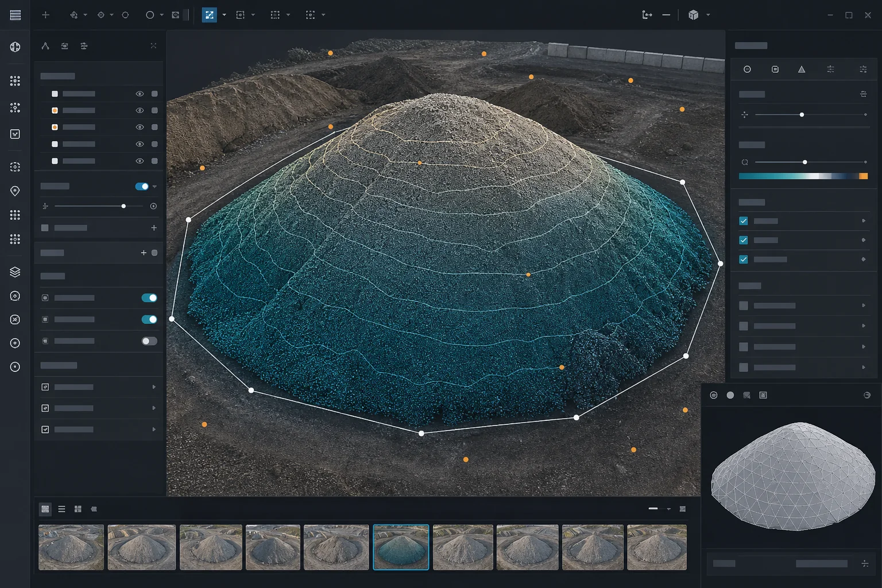Check the first grey checkbox in the right panel
Image resolution: width=882 pixels, height=588 pixels.
tap(744, 306)
